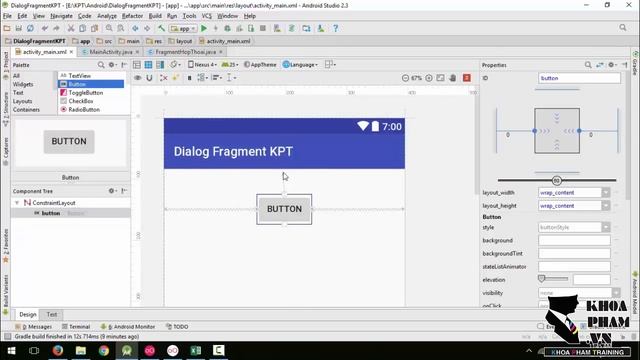This screenshot has width=640, height=360.
Task: Click the Stop square icon
Action: pyautogui.click(x=263, y=28)
